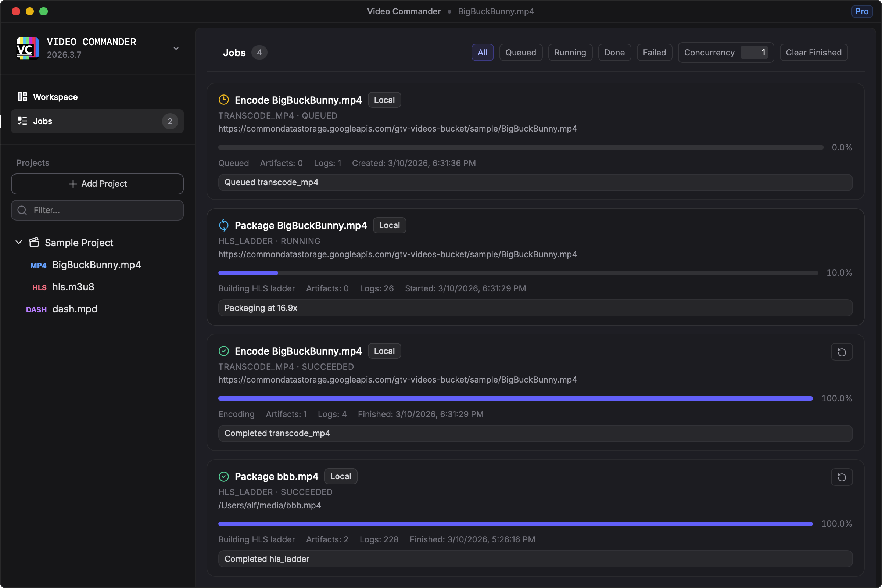Click the green check icon on succeeded Encode job
Screen dimensions: 882x588
pyautogui.click(x=224, y=351)
